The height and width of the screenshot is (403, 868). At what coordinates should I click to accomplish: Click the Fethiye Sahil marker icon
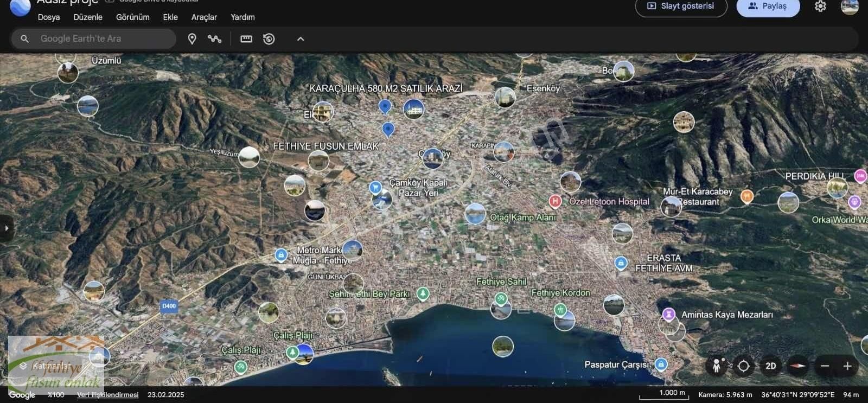(501, 298)
